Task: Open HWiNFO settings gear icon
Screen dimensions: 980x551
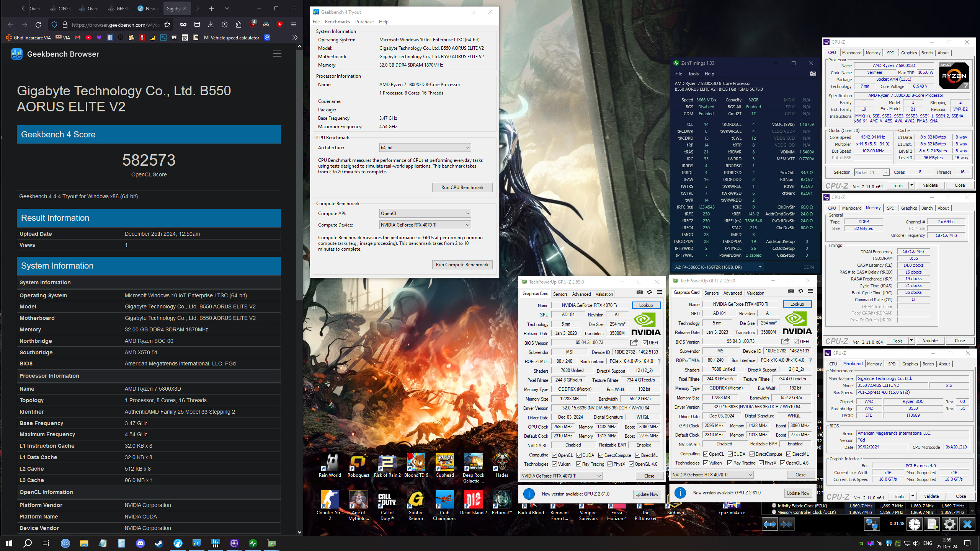Action: 949,524
